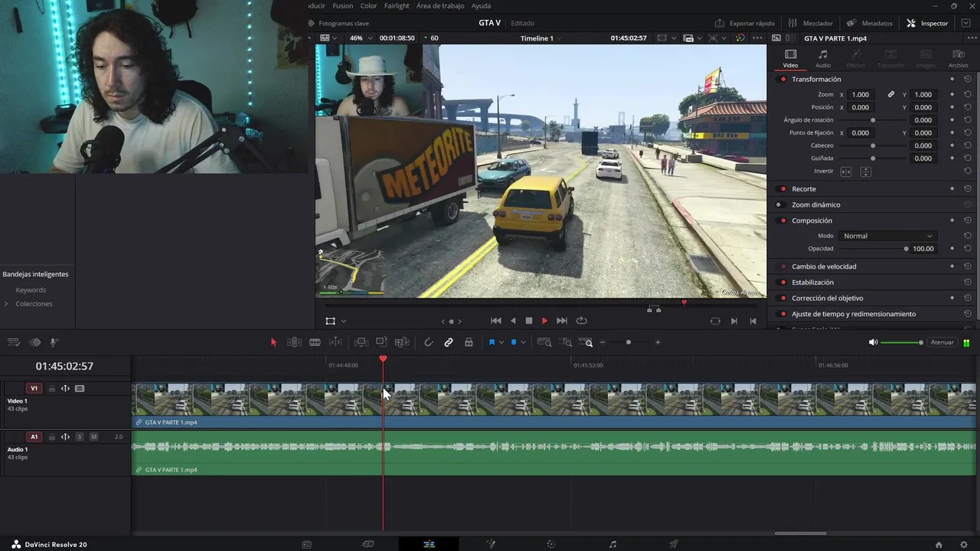Open the flag color dropdown arrow
The height and width of the screenshot is (551, 980).
point(501,342)
